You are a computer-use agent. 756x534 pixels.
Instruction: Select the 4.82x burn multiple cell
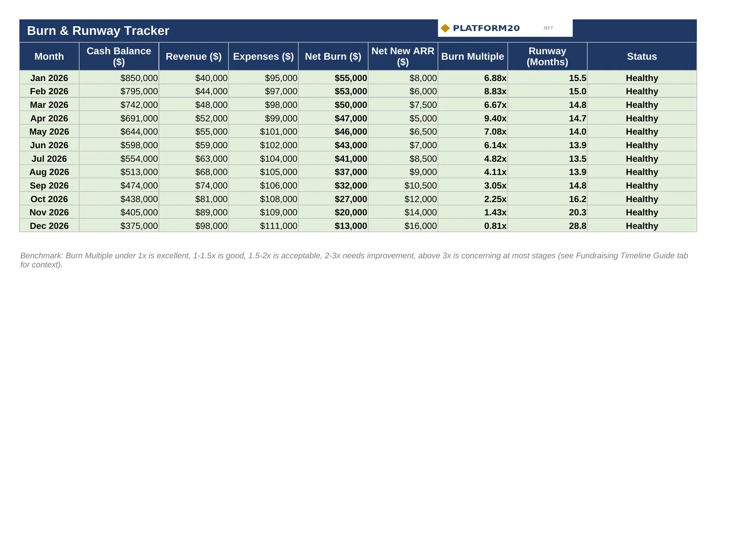point(472,158)
